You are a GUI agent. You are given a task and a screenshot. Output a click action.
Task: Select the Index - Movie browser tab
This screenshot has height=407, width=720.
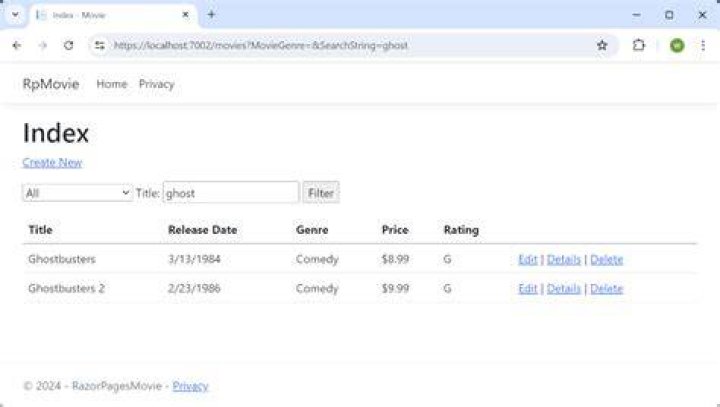tap(114, 15)
